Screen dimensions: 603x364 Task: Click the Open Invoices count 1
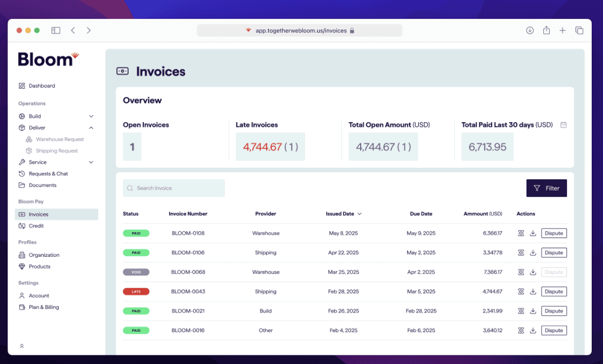click(x=132, y=147)
